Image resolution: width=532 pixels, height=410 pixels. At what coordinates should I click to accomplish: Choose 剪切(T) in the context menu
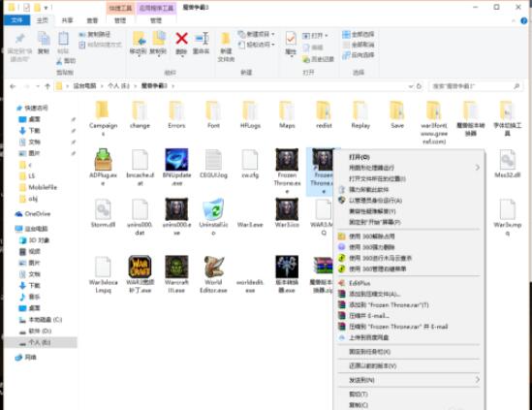[x=409, y=394]
